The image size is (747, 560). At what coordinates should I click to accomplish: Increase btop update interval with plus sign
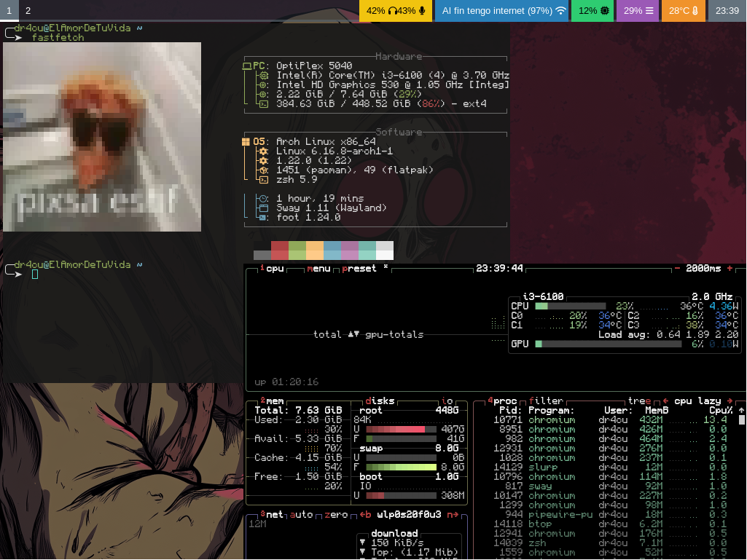click(x=730, y=268)
